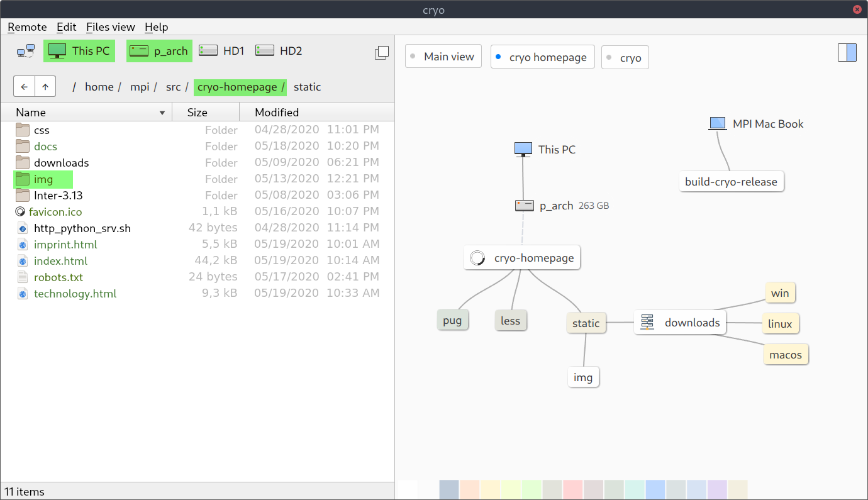Click the server stack icon on downloads node
Image resolution: width=868 pixels, height=500 pixels.
coord(647,322)
